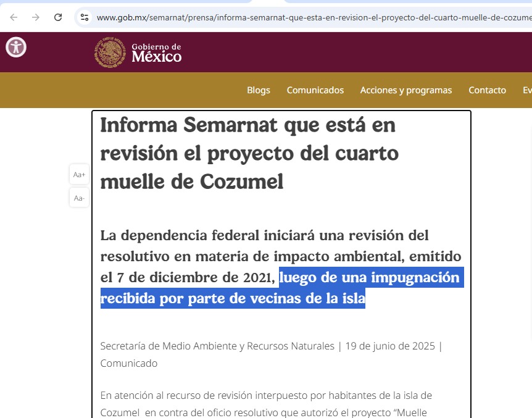Open site information icon in address bar
This screenshot has height=418, width=532.
[x=85, y=17]
